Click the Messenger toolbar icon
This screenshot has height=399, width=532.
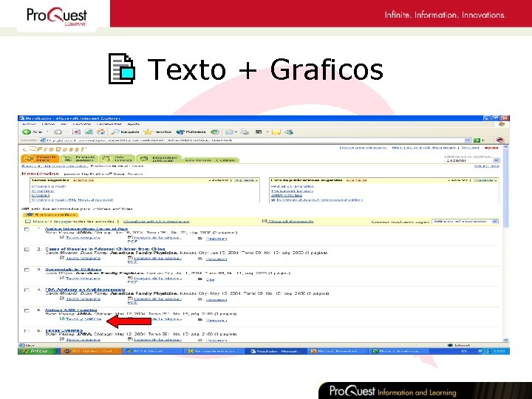tap(289, 132)
